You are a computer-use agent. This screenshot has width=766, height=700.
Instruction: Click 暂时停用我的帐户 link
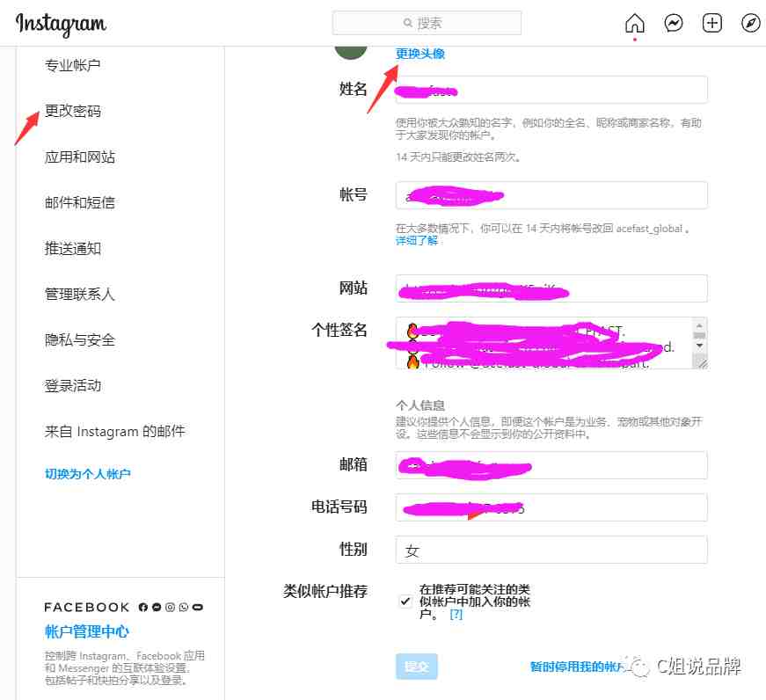580,667
